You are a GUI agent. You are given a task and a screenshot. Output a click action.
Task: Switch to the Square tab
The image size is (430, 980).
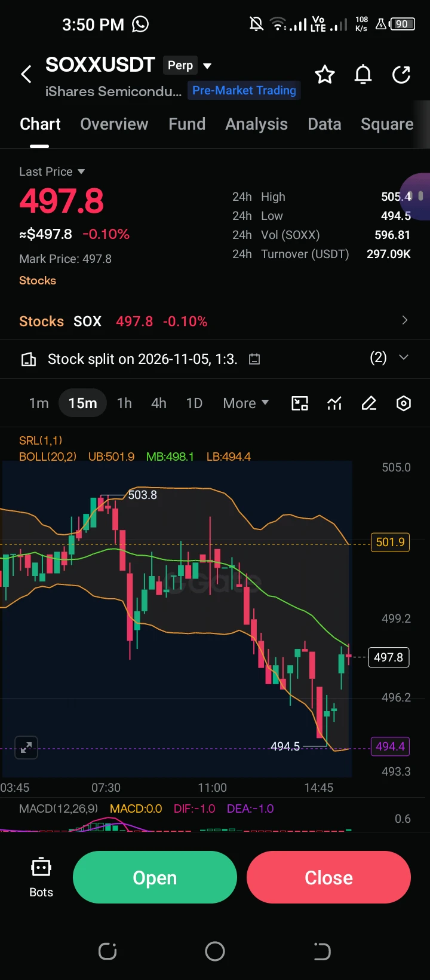(x=387, y=124)
